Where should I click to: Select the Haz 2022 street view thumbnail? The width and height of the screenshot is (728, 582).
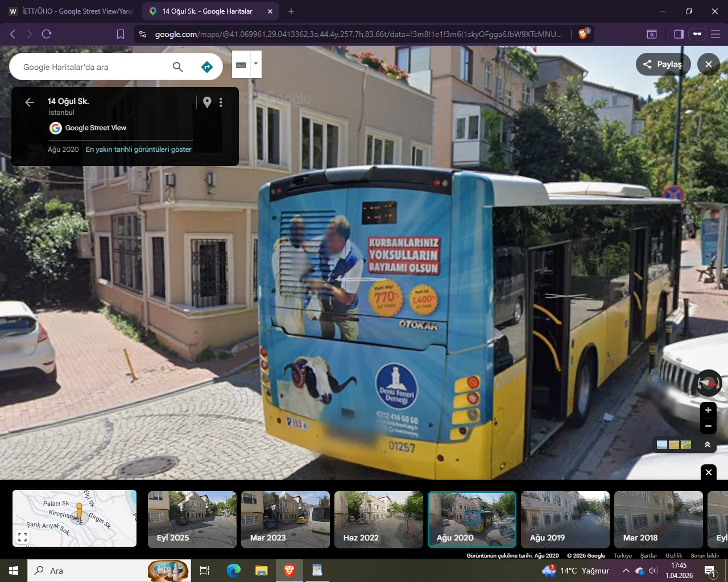click(x=379, y=519)
